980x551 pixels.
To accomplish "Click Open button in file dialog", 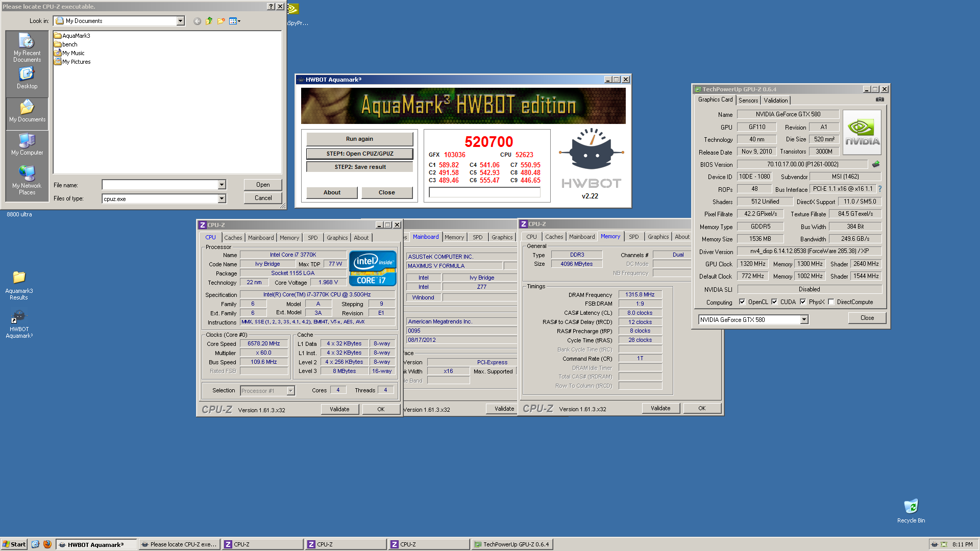I will (x=263, y=185).
